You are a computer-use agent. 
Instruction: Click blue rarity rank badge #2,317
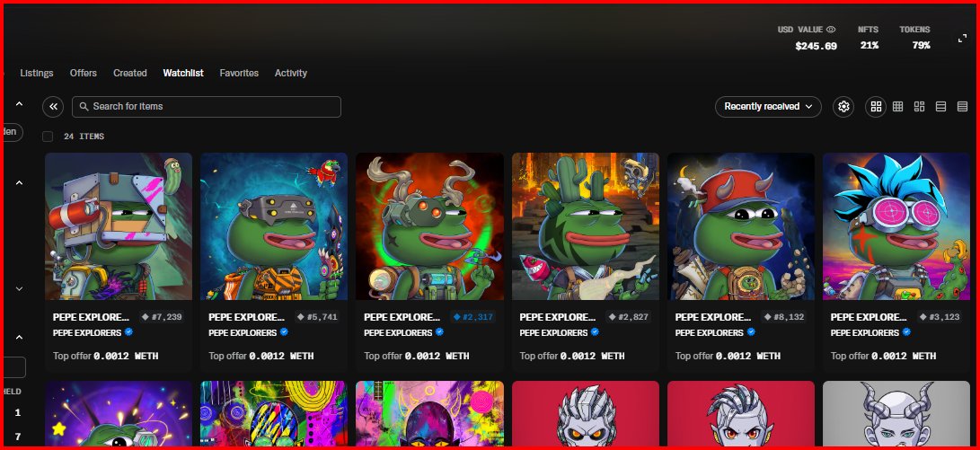tap(472, 317)
